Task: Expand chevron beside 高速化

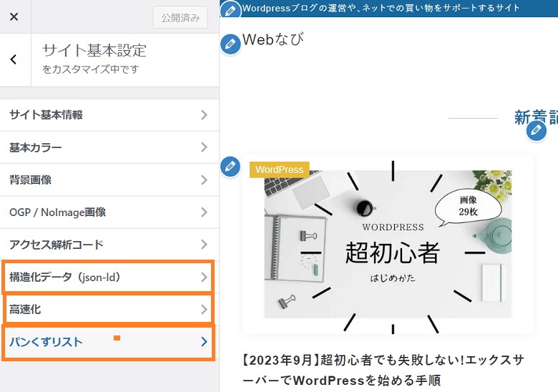Action: 204,309
